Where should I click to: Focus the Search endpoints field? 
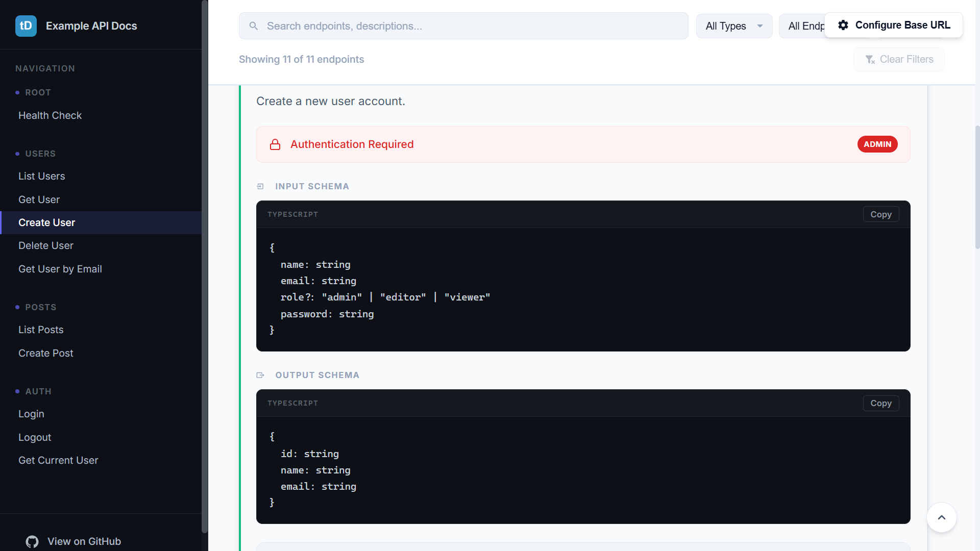coord(463,26)
